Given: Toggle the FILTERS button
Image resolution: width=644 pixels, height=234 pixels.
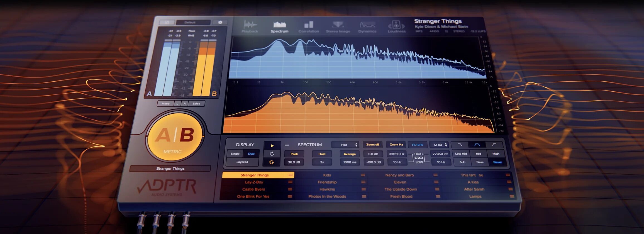Looking at the screenshot, I should coord(417,145).
